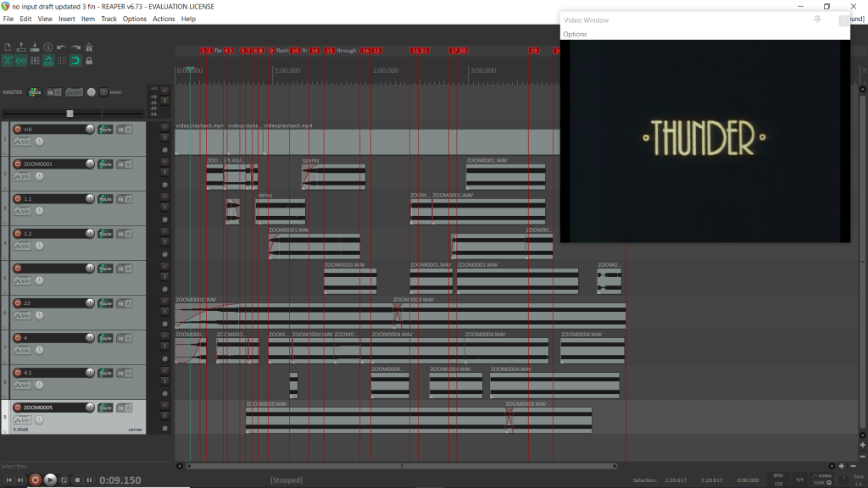This screenshot has height=488, width=868.
Task: Click the redo arrow icon
Action: pyautogui.click(x=75, y=47)
